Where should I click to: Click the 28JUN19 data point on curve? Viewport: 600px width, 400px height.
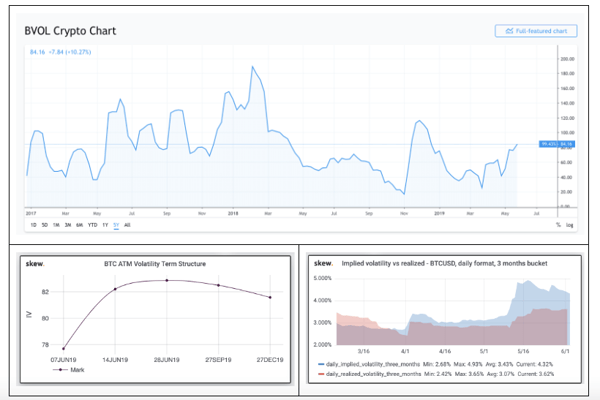pos(167,280)
